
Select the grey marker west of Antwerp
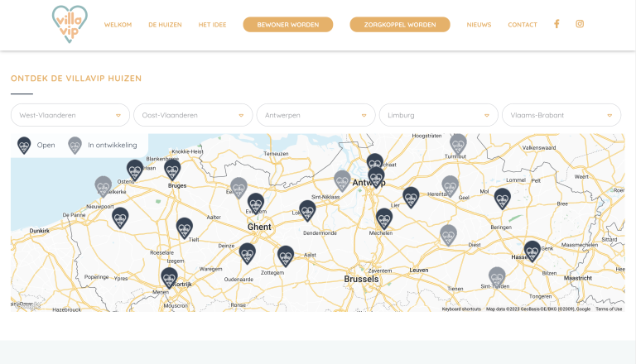[x=342, y=181]
